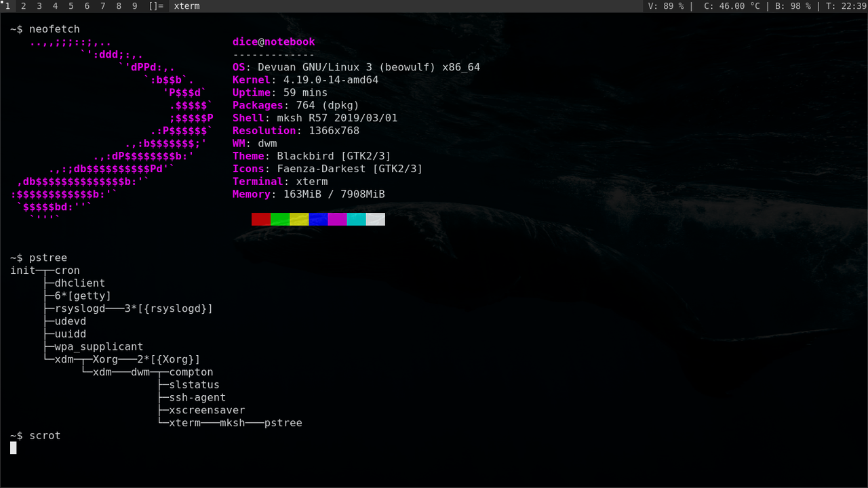The height and width of the screenshot is (488, 868).
Task: Click the dice@notebook header text
Action: pos(274,42)
